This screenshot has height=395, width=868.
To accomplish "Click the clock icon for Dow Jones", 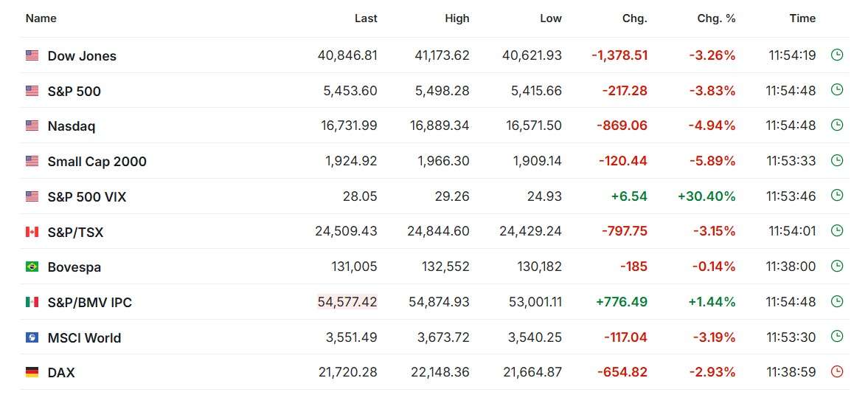I will (837, 55).
